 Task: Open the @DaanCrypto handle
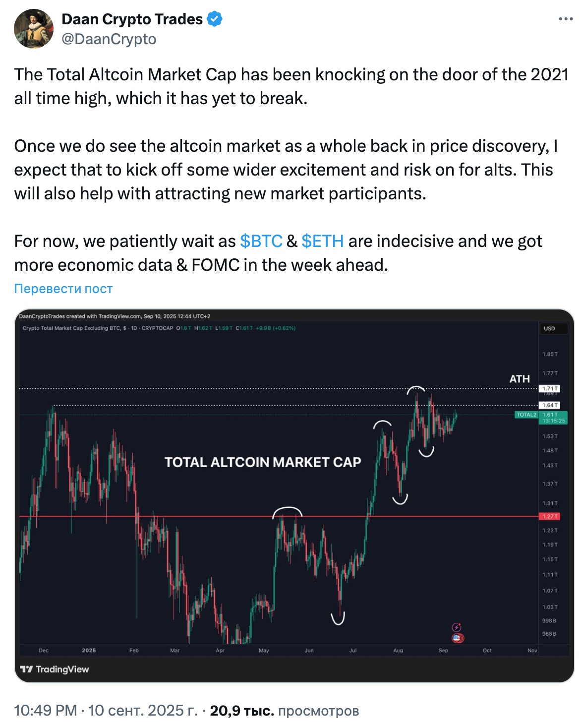click(109, 39)
